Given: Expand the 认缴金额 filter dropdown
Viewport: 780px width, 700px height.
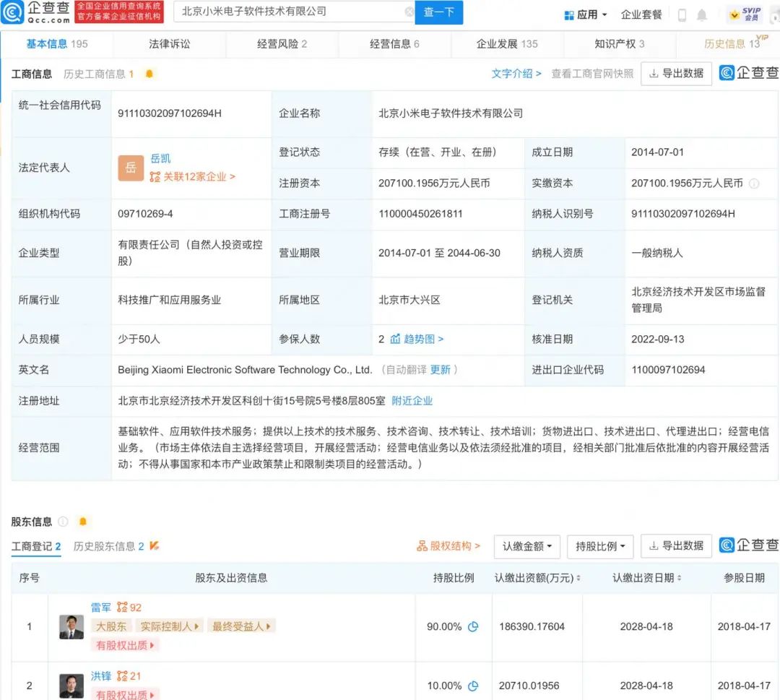Looking at the screenshot, I should 526,546.
